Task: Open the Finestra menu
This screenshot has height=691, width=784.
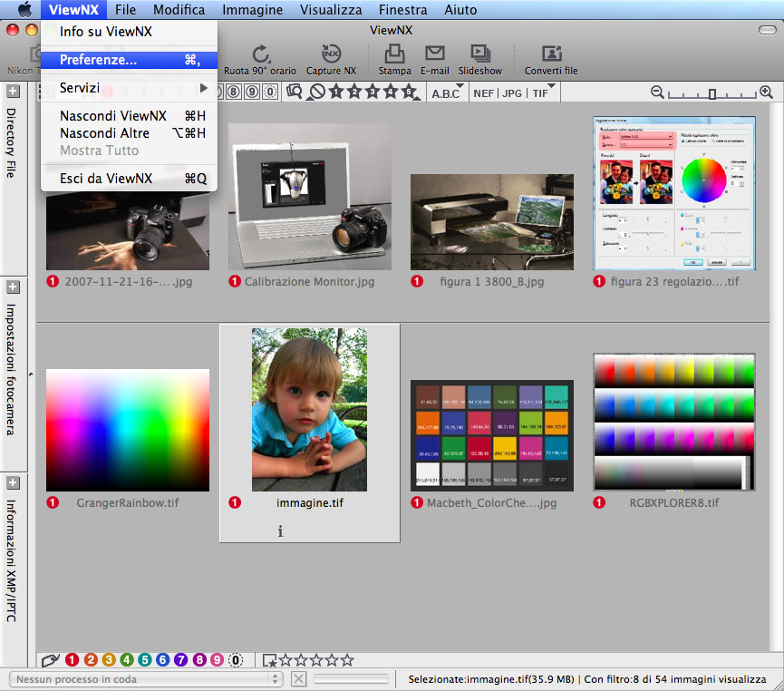Action: click(x=403, y=9)
